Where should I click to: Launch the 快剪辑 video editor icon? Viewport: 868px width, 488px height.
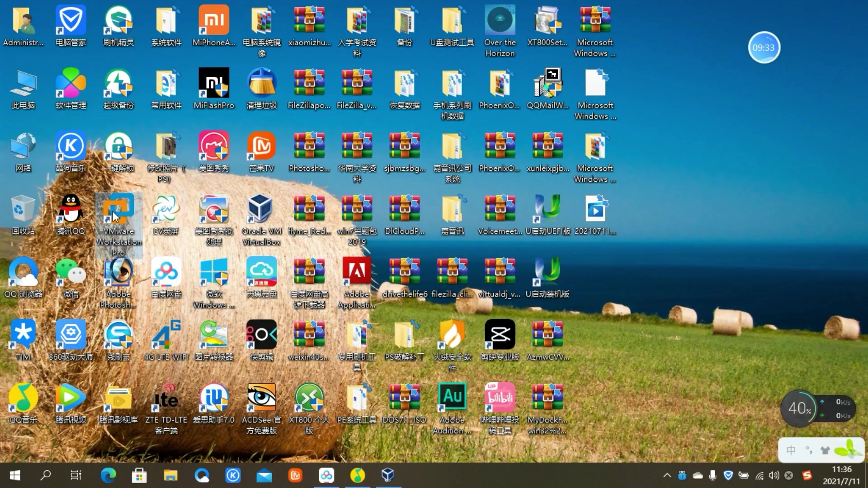pyautogui.click(x=262, y=340)
